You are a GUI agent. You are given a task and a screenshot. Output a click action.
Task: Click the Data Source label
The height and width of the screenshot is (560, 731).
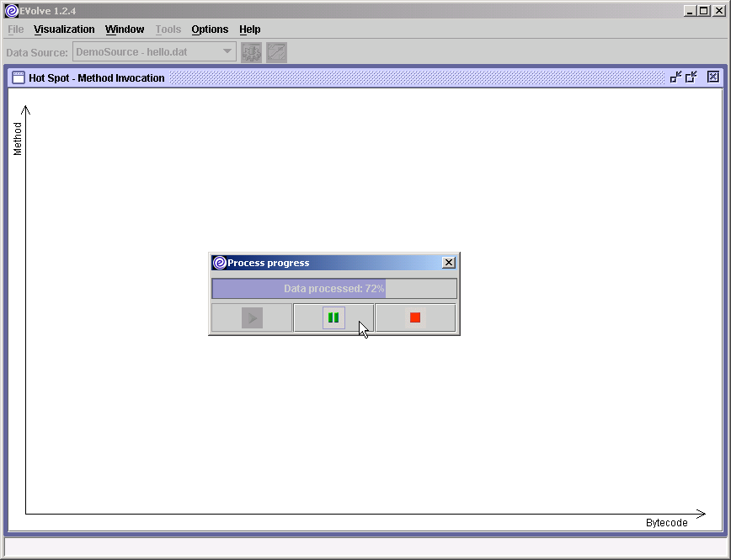(37, 53)
